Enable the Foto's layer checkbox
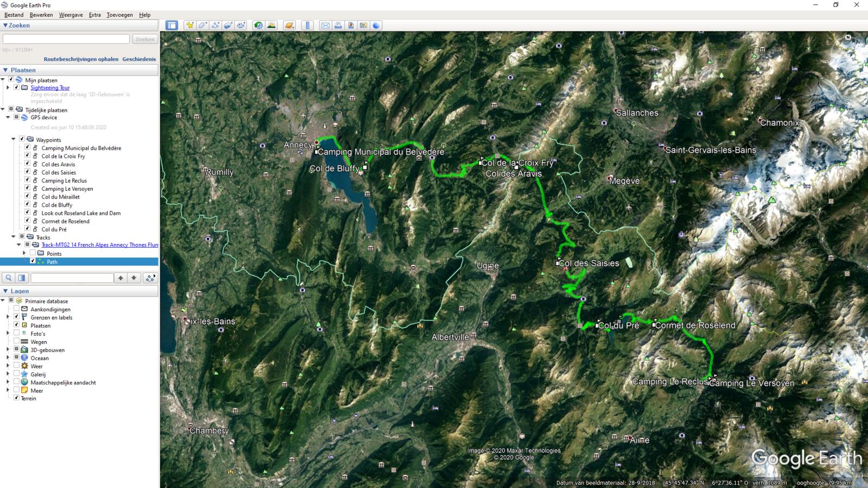 pos(16,333)
